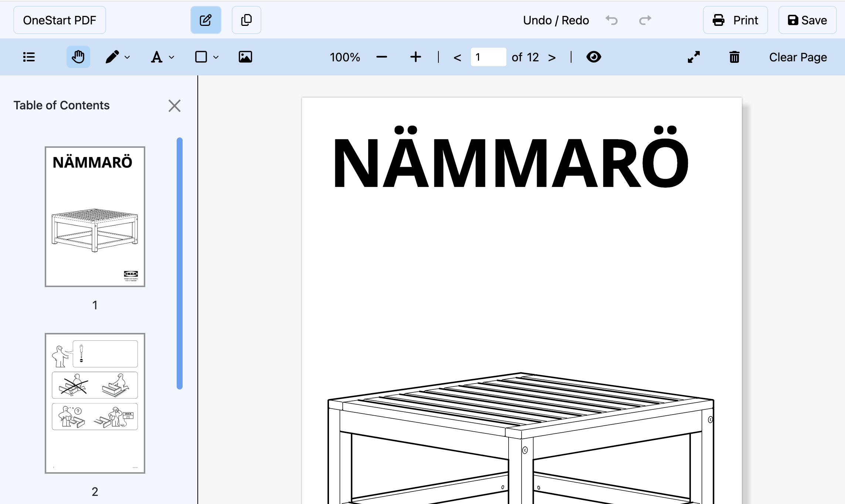Toggle the table of contents list icon
845x504 pixels.
pyautogui.click(x=29, y=57)
